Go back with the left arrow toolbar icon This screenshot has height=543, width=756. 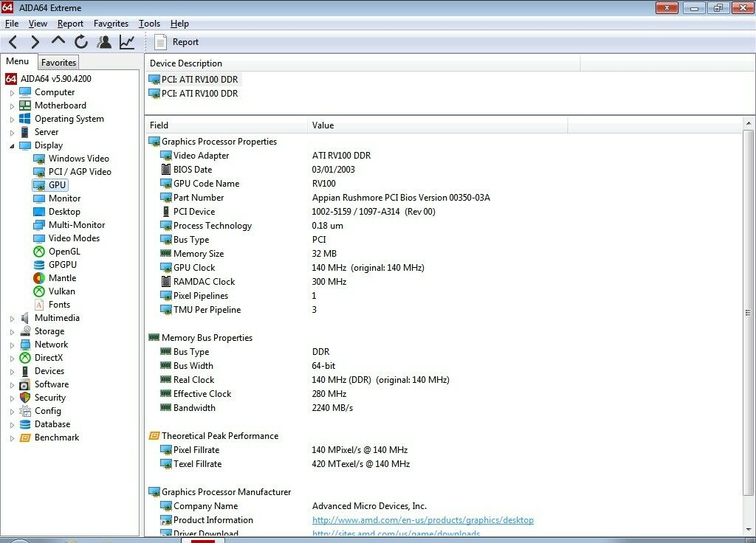click(x=13, y=42)
